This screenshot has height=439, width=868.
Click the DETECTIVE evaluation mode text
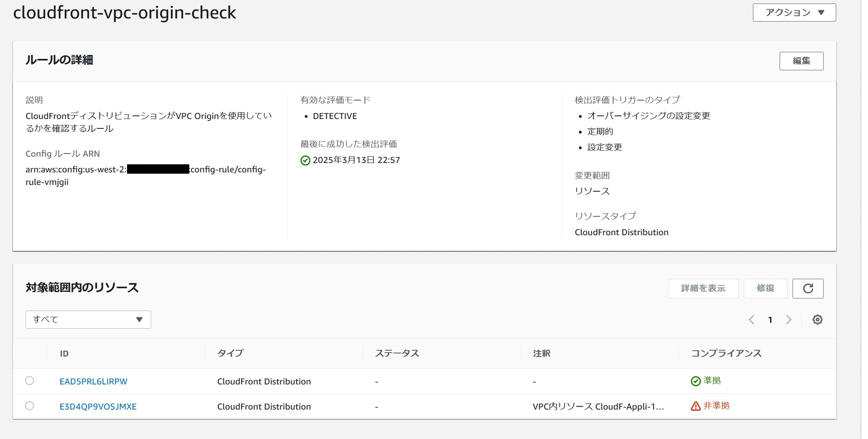335,116
